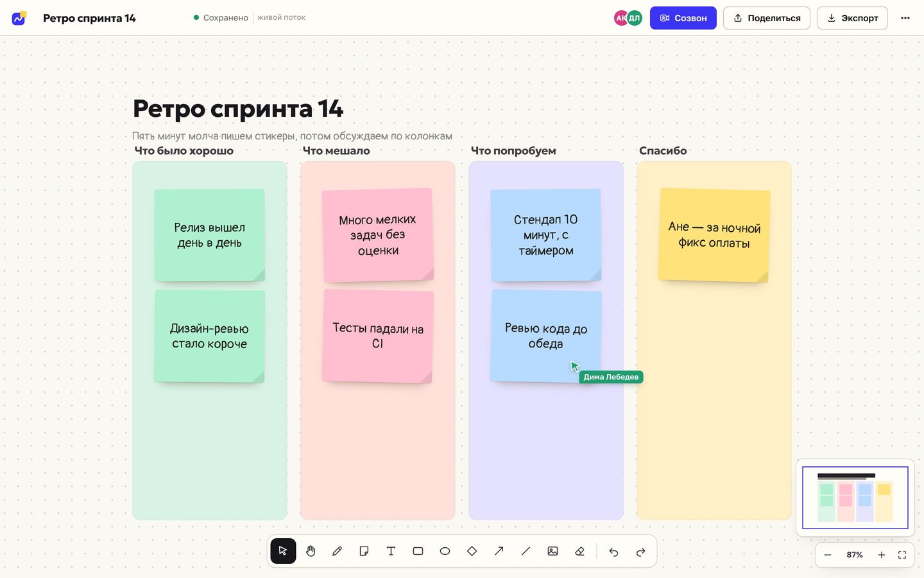The image size is (924, 578).
Task: Choose the straight line tool
Action: [x=526, y=551]
